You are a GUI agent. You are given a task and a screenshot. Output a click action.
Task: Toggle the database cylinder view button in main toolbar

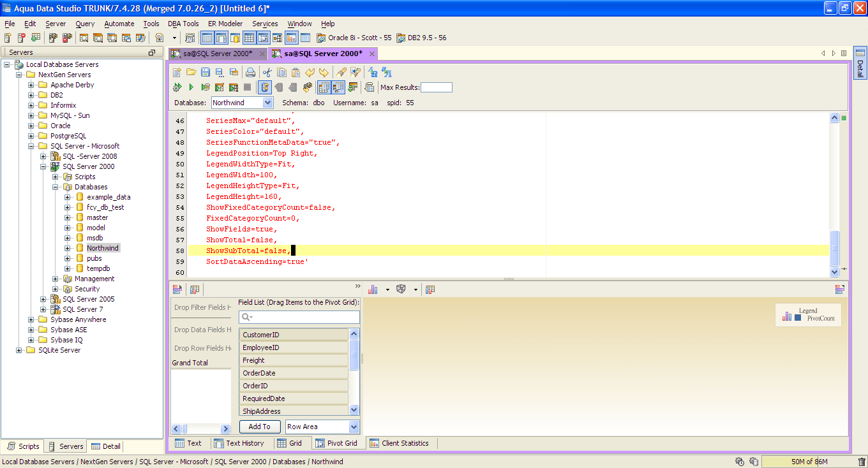coord(236,38)
